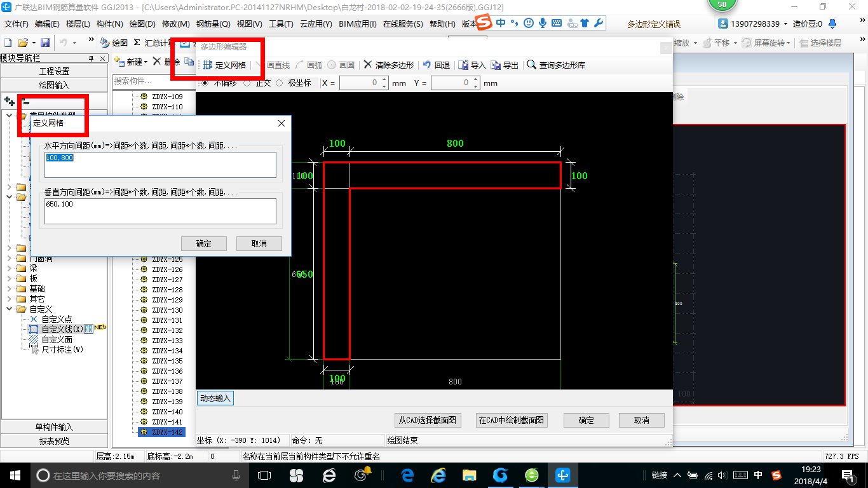Open dropdown arrow next to Open folder icon
This screenshot has width=868, height=488.
(x=33, y=43)
